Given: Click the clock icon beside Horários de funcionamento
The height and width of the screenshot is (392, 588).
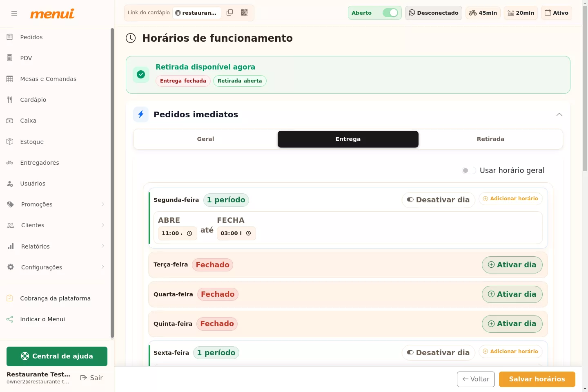Looking at the screenshot, I should click(x=131, y=38).
